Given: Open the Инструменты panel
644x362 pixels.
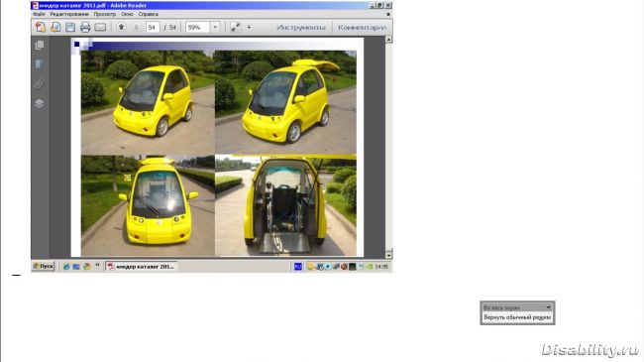Looking at the screenshot, I should click(x=301, y=27).
